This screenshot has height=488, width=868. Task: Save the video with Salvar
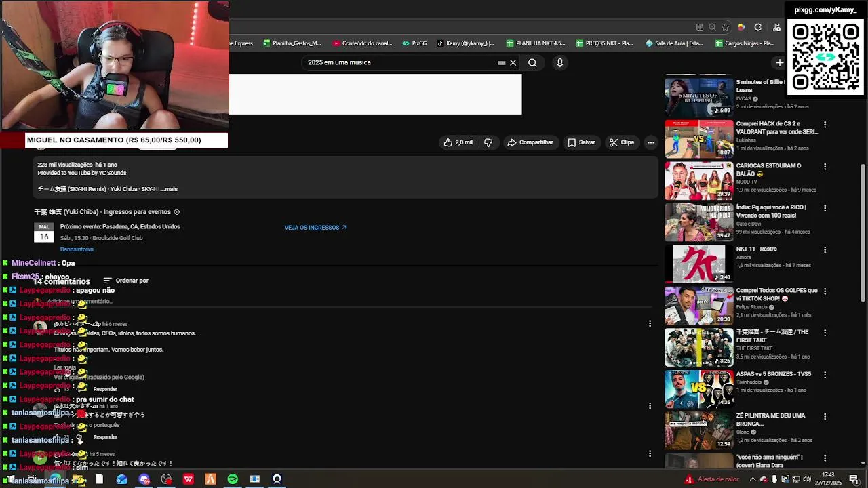click(581, 142)
